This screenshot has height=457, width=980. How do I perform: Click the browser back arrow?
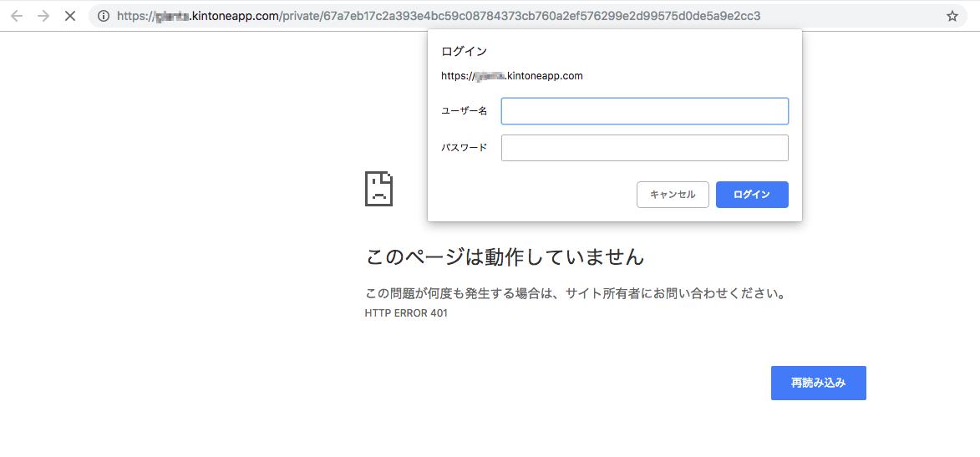(17, 16)
